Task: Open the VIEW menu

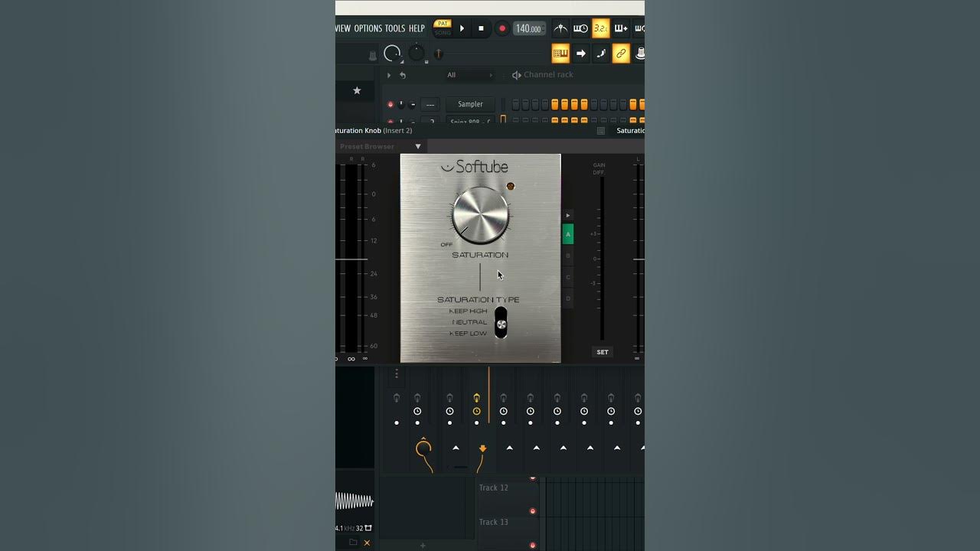Action: [x=343, y=28]
